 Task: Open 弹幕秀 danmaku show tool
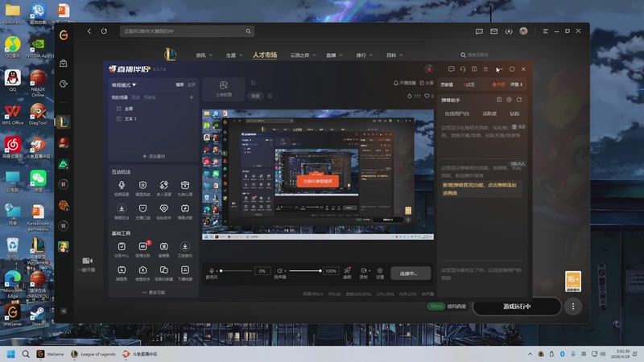tap(122, 273)
